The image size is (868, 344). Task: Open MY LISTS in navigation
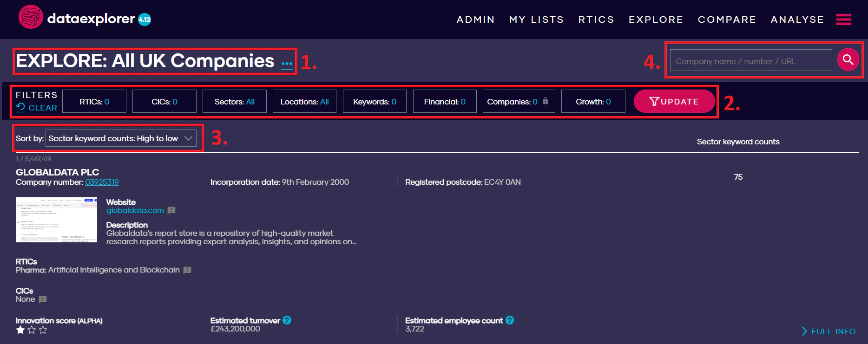537,19
